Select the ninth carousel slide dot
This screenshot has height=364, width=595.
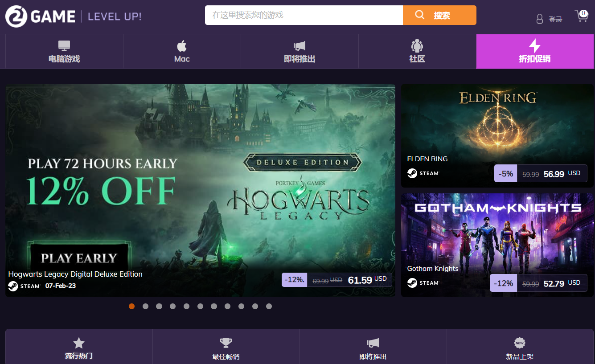[x=242, y=306]
